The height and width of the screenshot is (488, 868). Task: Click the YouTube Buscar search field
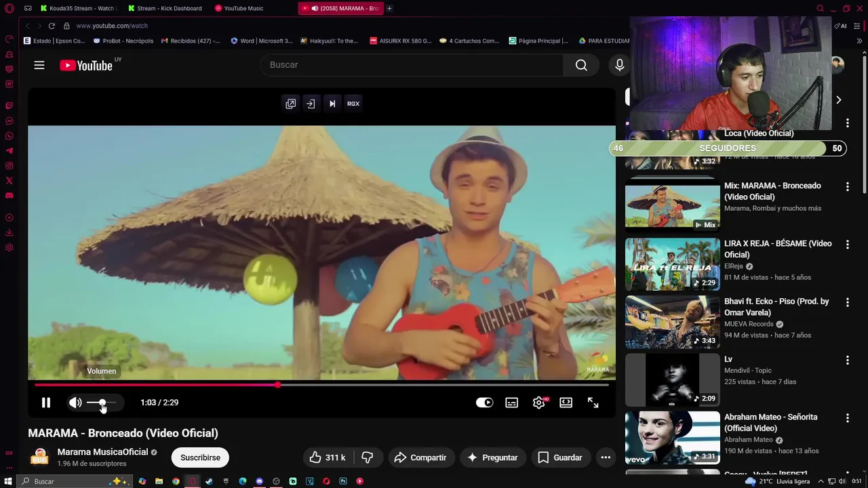coord(412,65)
